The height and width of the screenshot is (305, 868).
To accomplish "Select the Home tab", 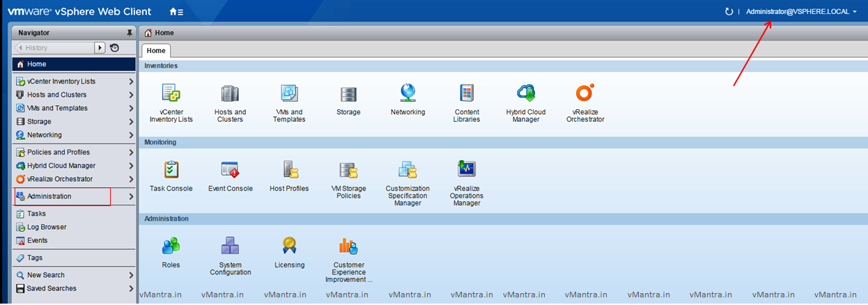I will tap(156, 51).
